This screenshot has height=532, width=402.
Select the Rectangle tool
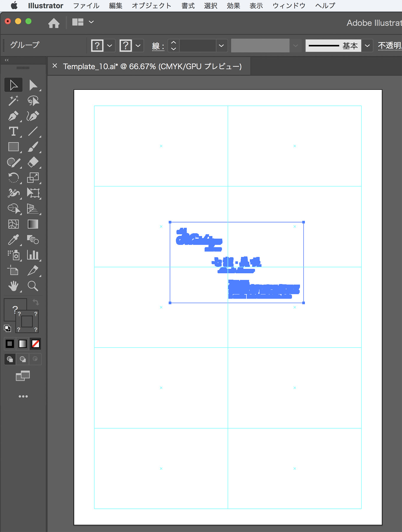(13, 147)
